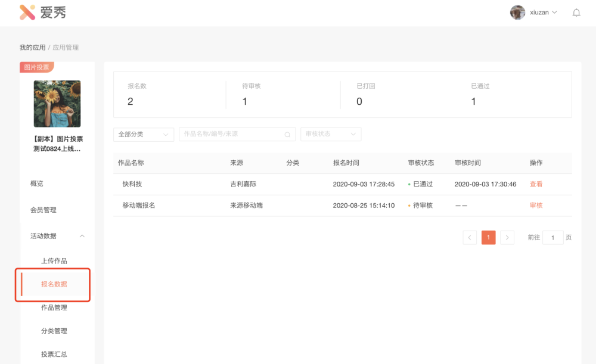
Task: Open the 审核状态 filter dropdown
Action: coord(331,135)
